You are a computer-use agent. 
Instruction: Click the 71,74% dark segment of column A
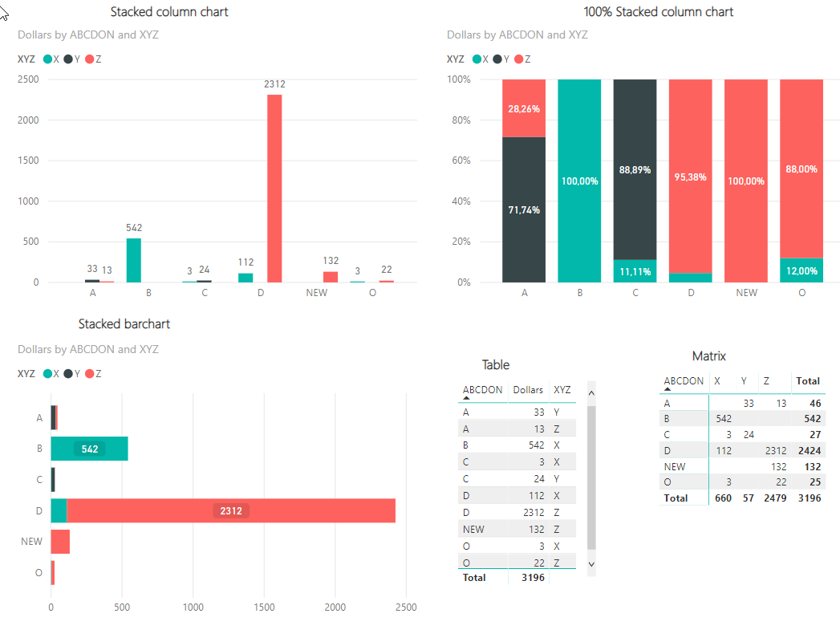pos(524,209)
